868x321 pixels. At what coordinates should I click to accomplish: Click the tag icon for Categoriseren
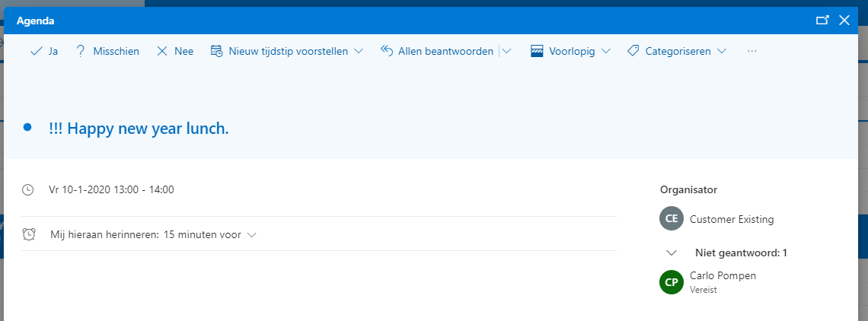coord(633,51)
